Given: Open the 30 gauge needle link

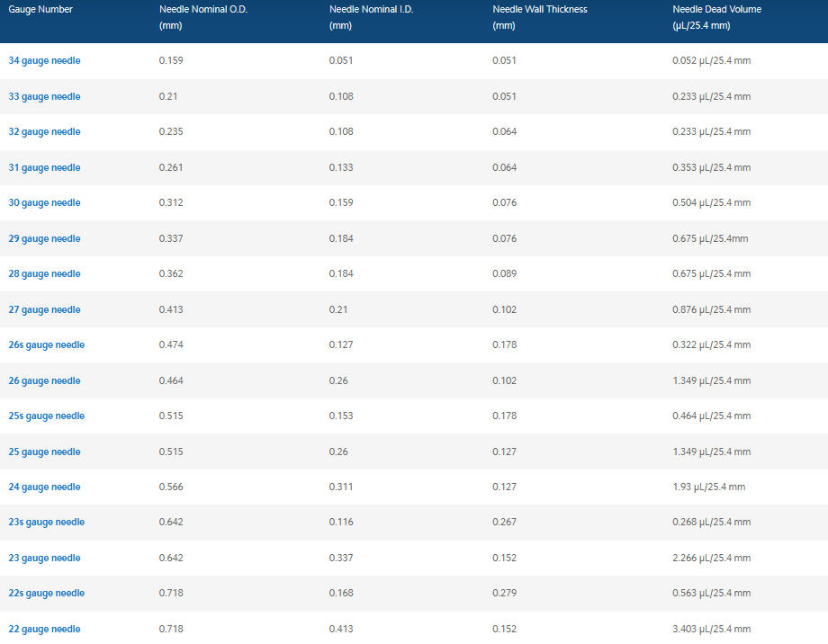Looking at the screenshot, I should click(x=44, y=202).
